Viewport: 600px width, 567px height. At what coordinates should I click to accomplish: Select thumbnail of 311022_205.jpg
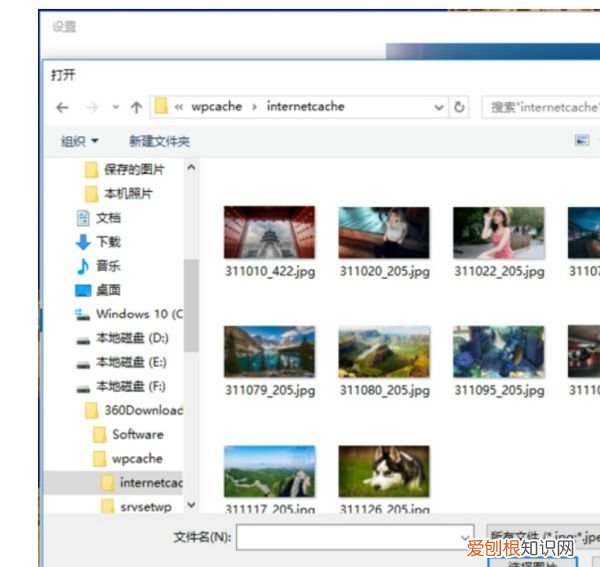499,232
